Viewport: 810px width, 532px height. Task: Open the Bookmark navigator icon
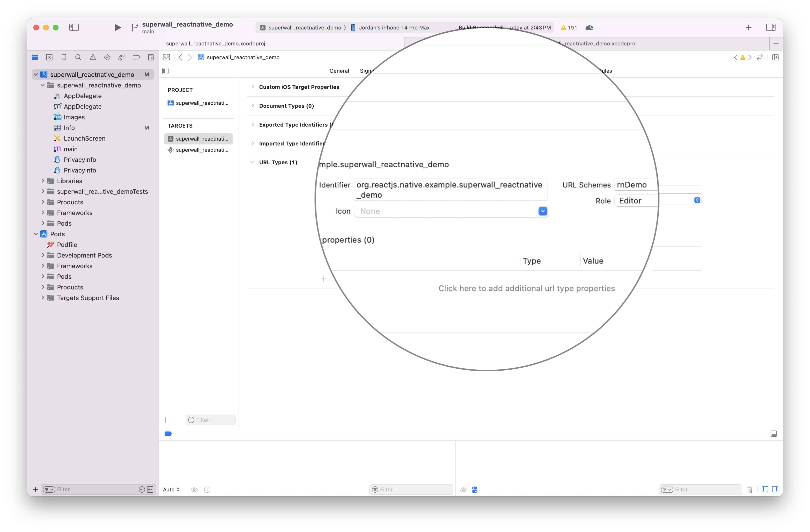click(64, 57)
